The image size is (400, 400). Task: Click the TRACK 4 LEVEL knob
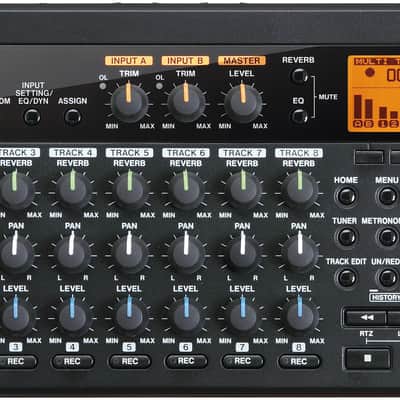coord(73,316)
